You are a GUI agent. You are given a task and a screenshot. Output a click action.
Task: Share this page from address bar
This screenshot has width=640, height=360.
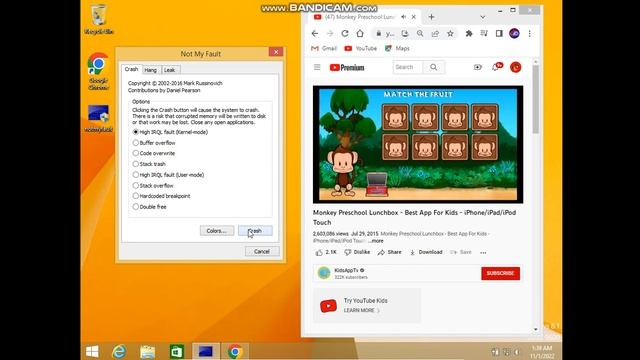pyautogui.click(x=435, y=33)
